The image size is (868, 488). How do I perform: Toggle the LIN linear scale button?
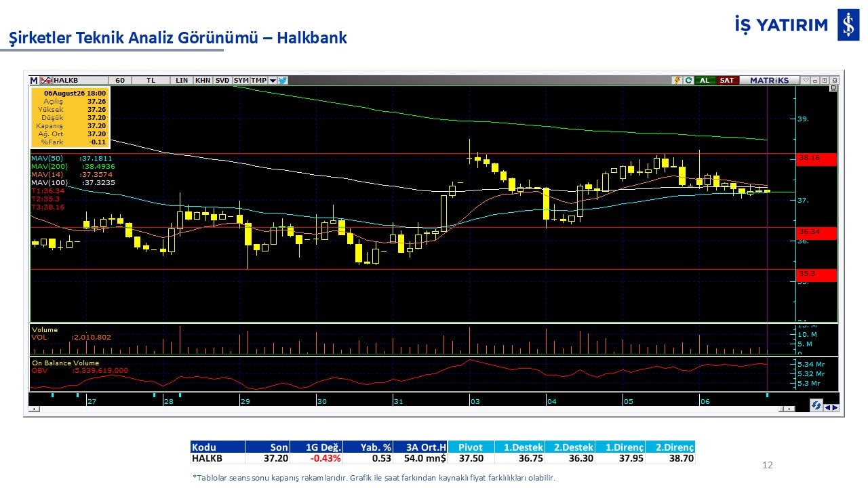182,80
